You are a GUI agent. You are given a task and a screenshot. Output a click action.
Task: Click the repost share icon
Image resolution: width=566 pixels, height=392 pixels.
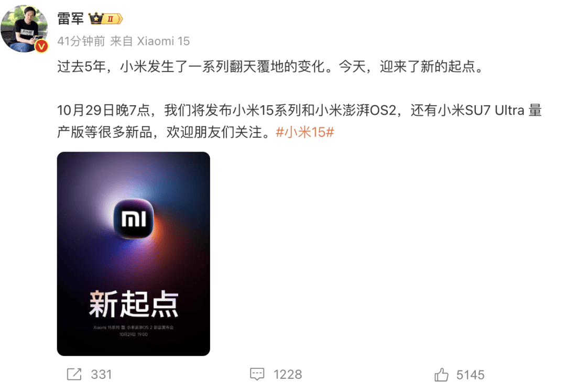pyautogui.click(x=74, y=374)
